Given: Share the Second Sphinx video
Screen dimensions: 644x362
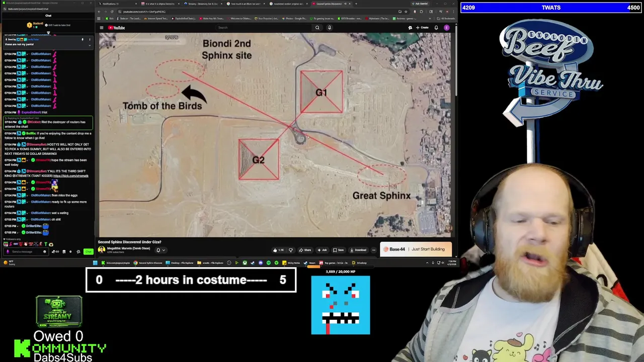Looking at the screenshot, I should click(305, 250).
